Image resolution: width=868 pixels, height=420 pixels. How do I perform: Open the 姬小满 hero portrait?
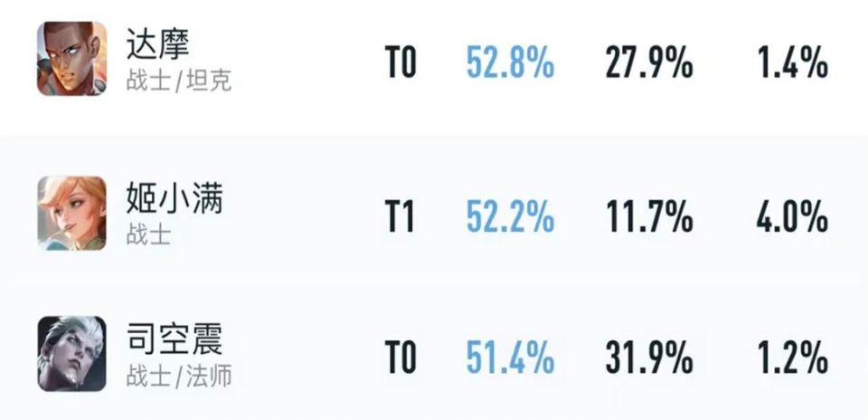click(x=71, y=213)
